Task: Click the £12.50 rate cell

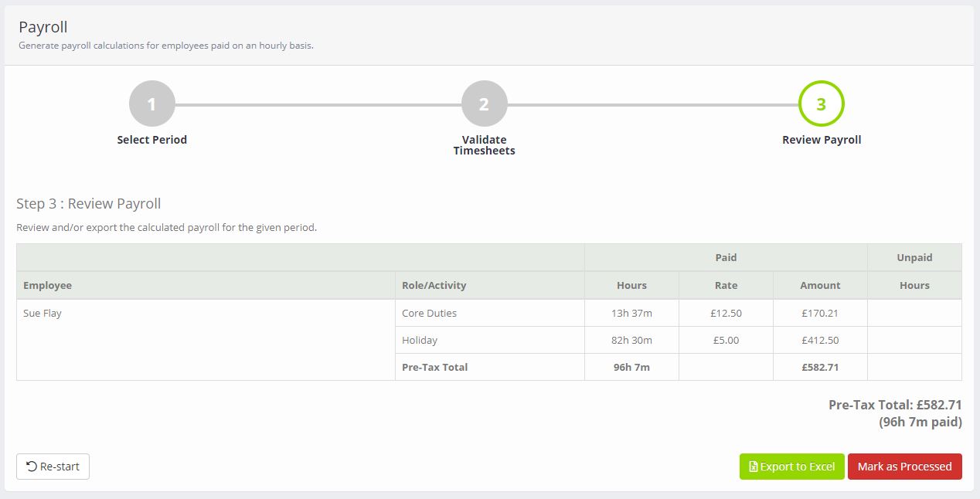Action: pos(726,313)
